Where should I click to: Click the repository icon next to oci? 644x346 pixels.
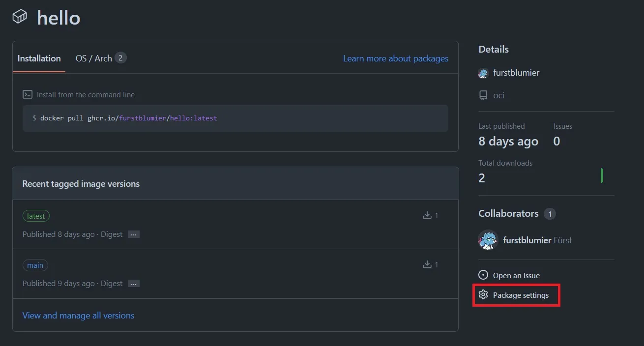[483, 95]
